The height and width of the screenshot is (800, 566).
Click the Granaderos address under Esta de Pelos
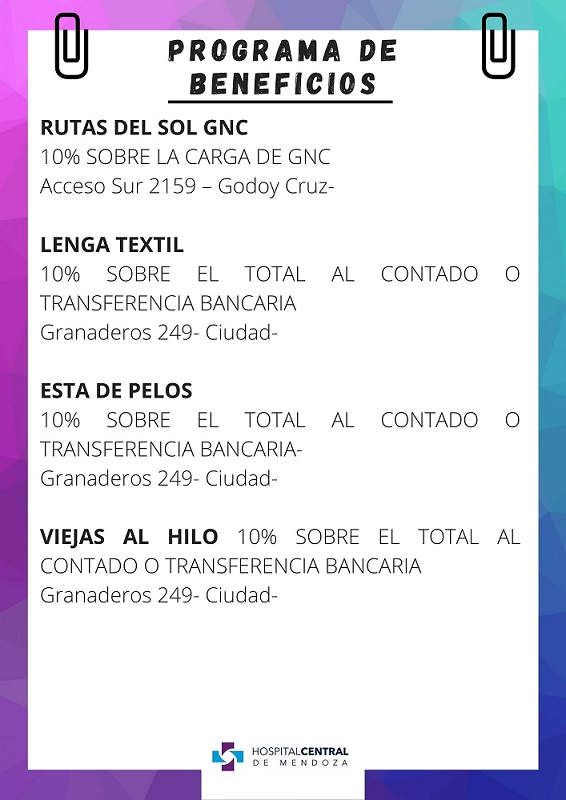(x=159, y=479)
